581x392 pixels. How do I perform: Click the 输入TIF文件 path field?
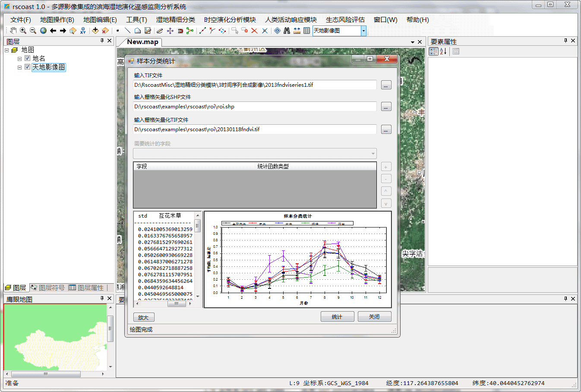[255, 85]
